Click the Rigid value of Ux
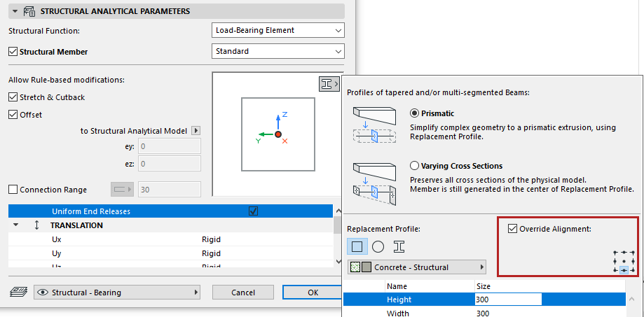 coord(211,239)
